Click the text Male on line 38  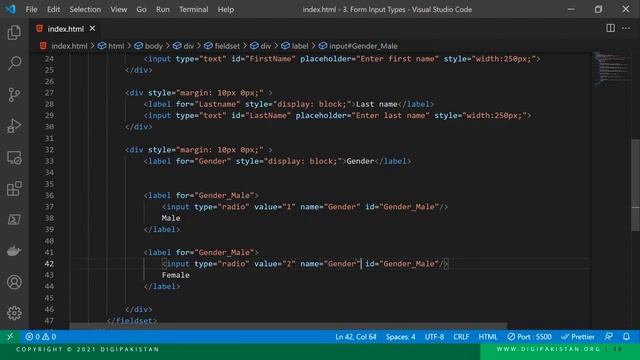[171, 218]
